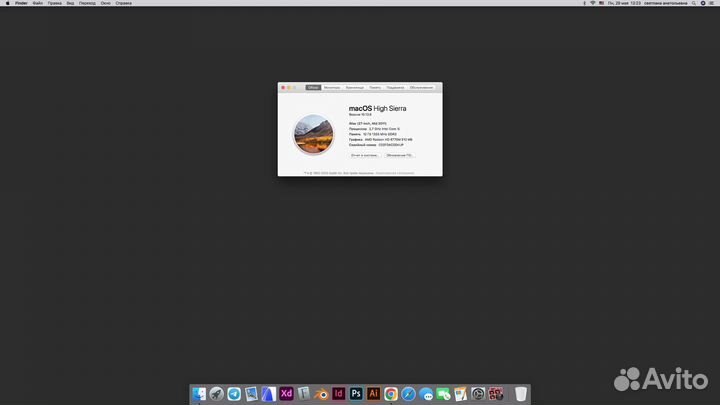The image size is (720, 405).
Task: Click the Apple menu logo
Action: [7, 3]
